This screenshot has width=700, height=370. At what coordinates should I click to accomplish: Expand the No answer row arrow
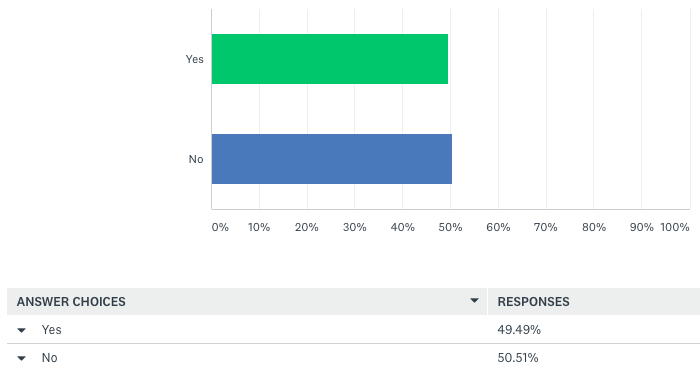pos(21,358)
